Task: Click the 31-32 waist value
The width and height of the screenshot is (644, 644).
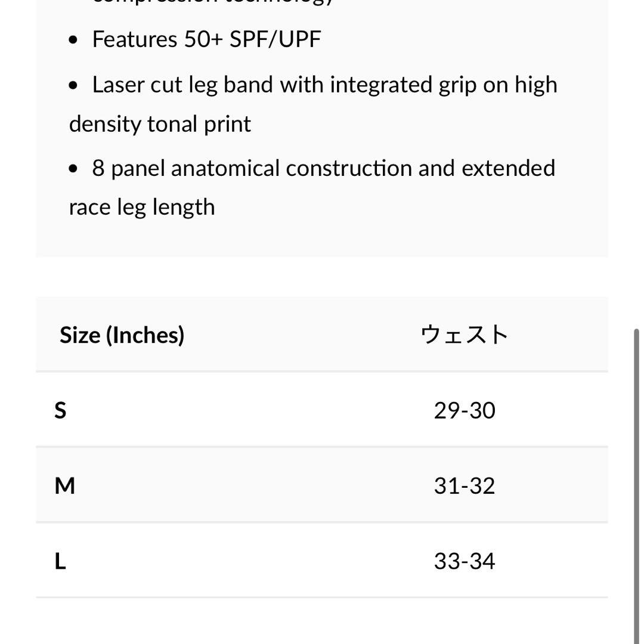Action: coord(465,486)
